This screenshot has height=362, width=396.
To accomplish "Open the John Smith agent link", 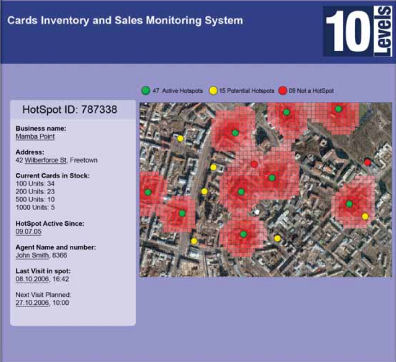I will (x=33, y=255).
